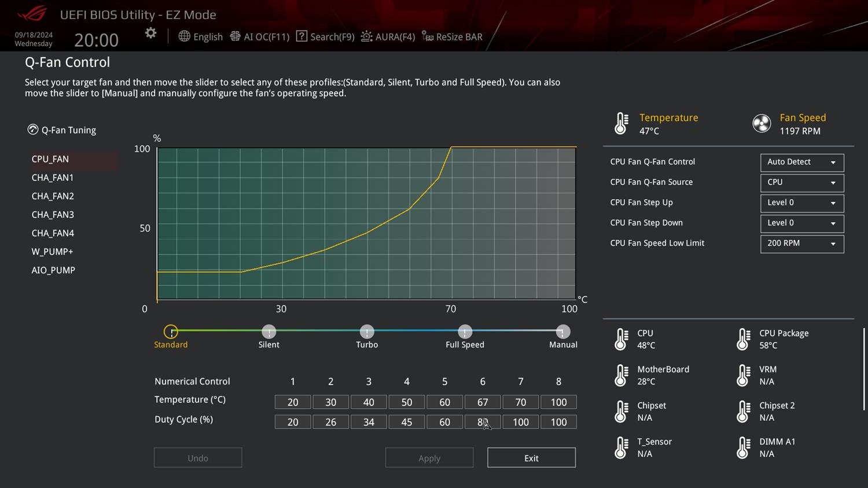Choose the Turbo fan profile

point(367,332)
